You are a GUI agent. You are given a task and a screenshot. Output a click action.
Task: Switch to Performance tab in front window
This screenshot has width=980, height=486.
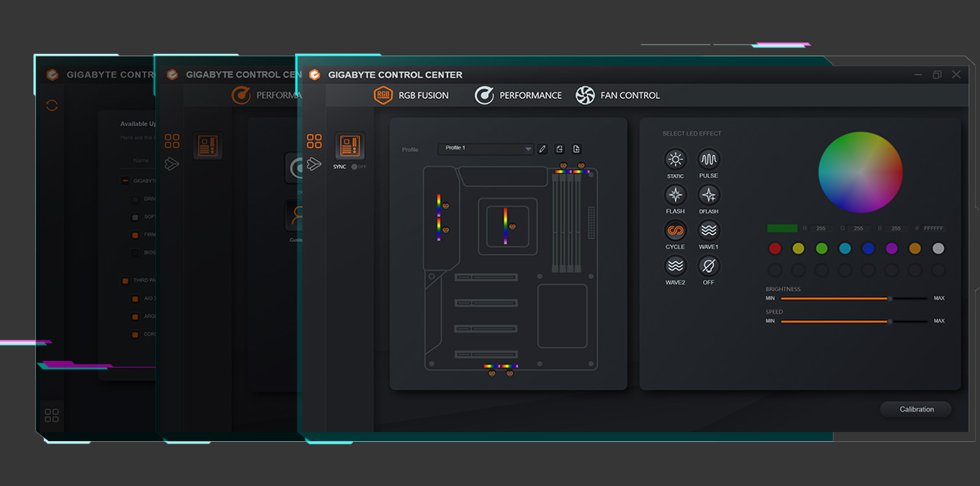point(518,96)
